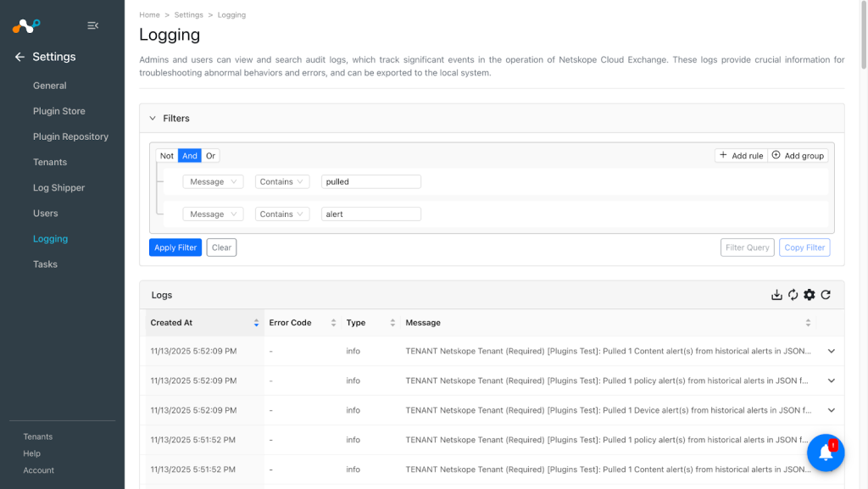Reload logs with the refresh icon
This screenshot has width=868, height=489.
[x=826, y=295]
